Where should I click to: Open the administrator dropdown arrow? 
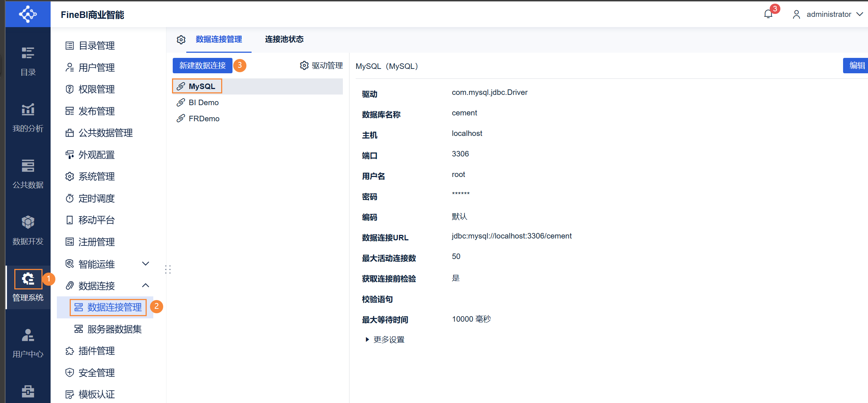point(860,14)
